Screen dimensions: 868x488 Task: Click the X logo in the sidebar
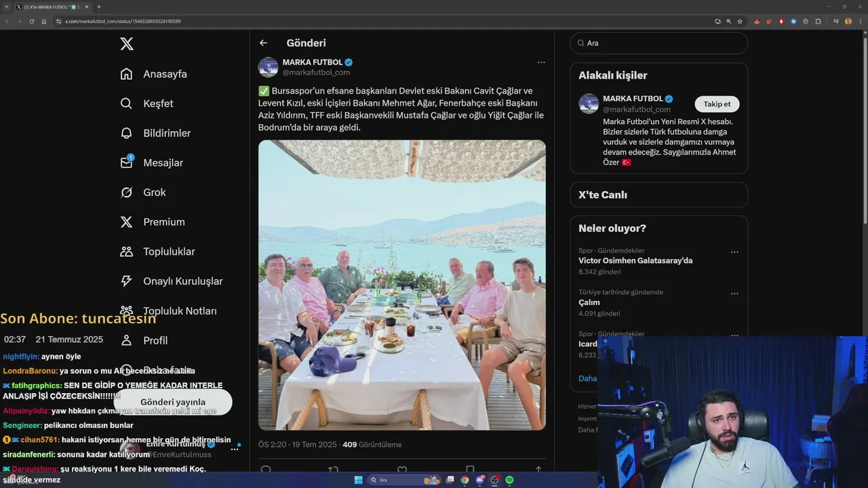[127, 44]
